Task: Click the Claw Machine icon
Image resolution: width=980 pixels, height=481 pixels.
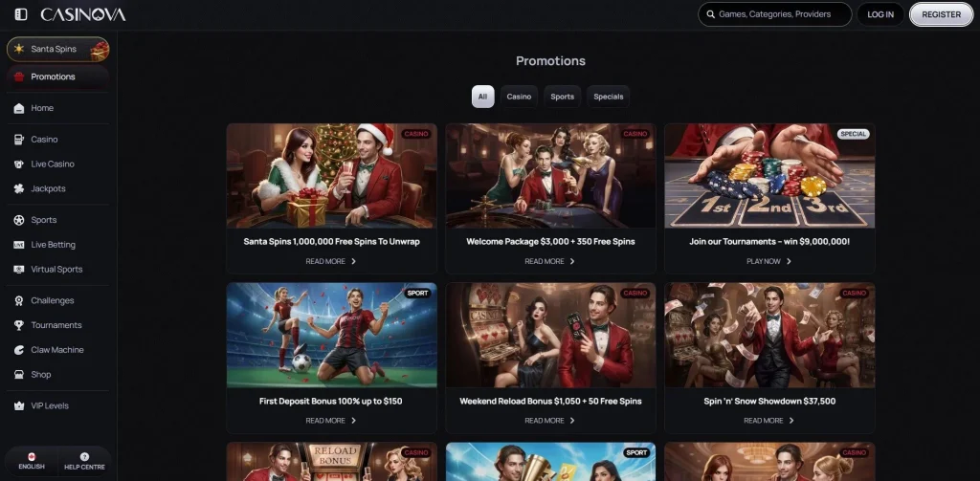Action: click(19, 350)
